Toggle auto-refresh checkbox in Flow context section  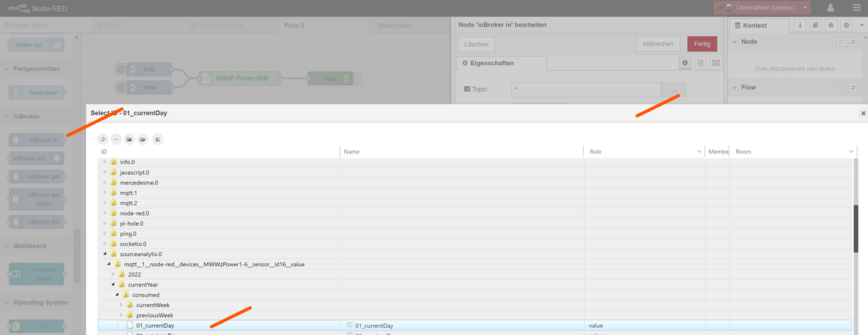(841, 88)
